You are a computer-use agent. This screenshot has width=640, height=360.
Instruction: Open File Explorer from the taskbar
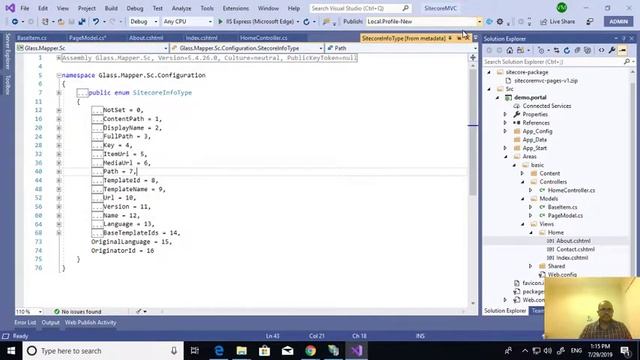click(242, 351)
